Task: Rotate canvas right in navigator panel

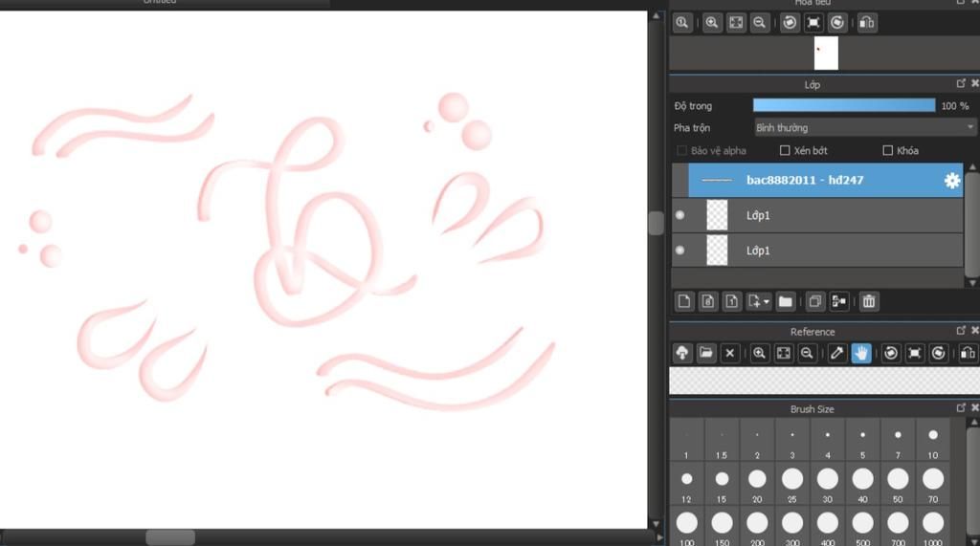Action: click(837, 23)
